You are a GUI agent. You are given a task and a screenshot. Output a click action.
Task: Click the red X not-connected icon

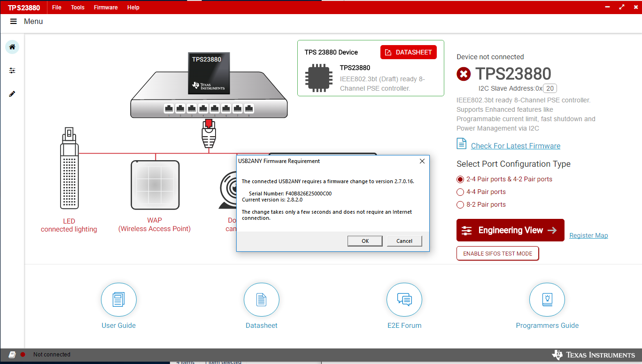click(x=464, y=74)
